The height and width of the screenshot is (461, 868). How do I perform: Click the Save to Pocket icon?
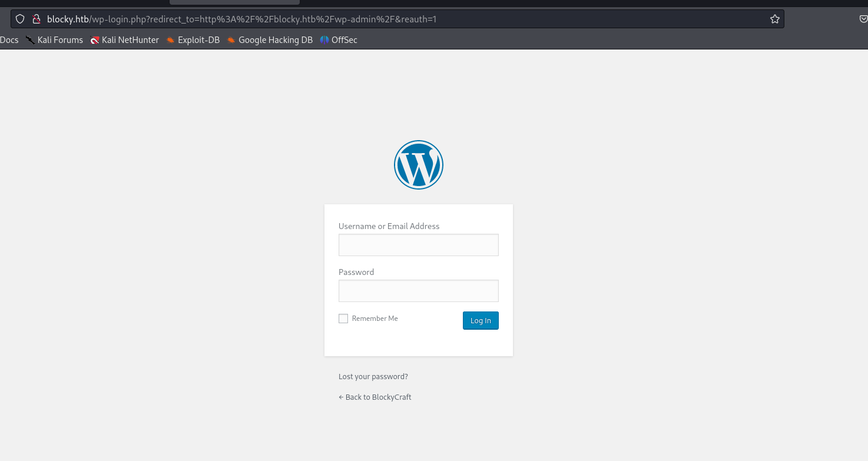[x=863, y=19]
